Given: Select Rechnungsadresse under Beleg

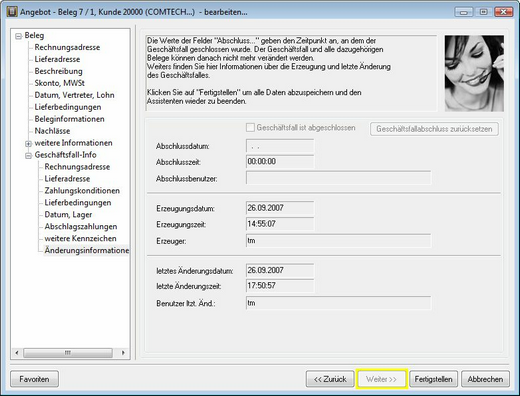Looking at the screenshot, I should pyautogui.click(x=67, y=47).
